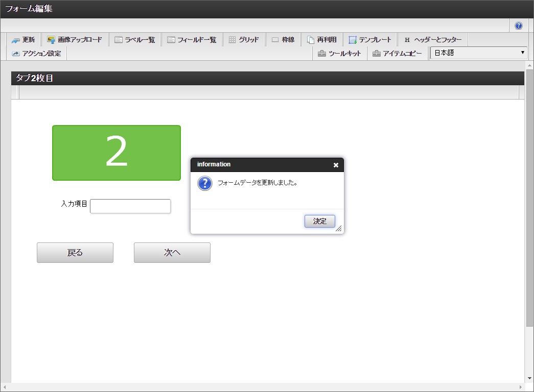Image resolution: width=534 pixels, height=392 pixels.
Task: Click the 更新 update toolbar button
Action: click(x=23, y=40)
